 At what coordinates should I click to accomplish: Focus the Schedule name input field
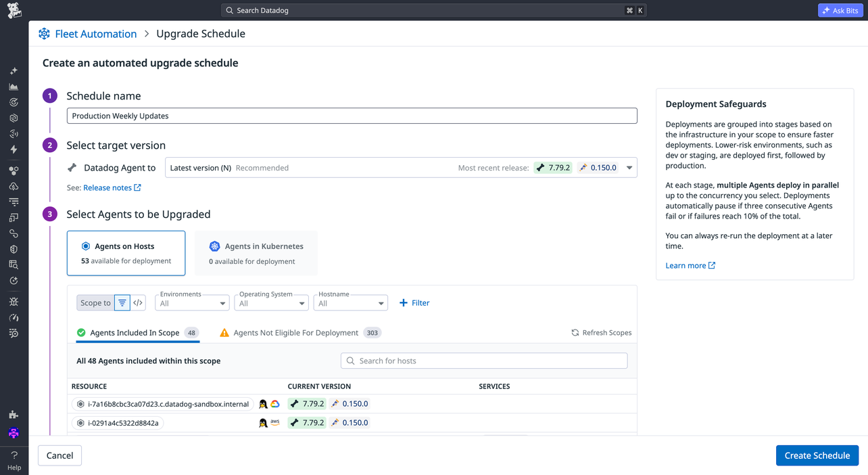352,116
